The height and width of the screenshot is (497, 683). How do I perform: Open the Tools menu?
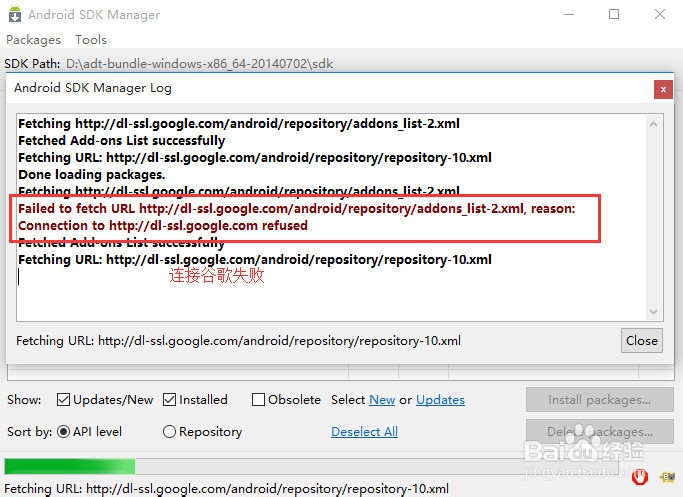point(91,40)
